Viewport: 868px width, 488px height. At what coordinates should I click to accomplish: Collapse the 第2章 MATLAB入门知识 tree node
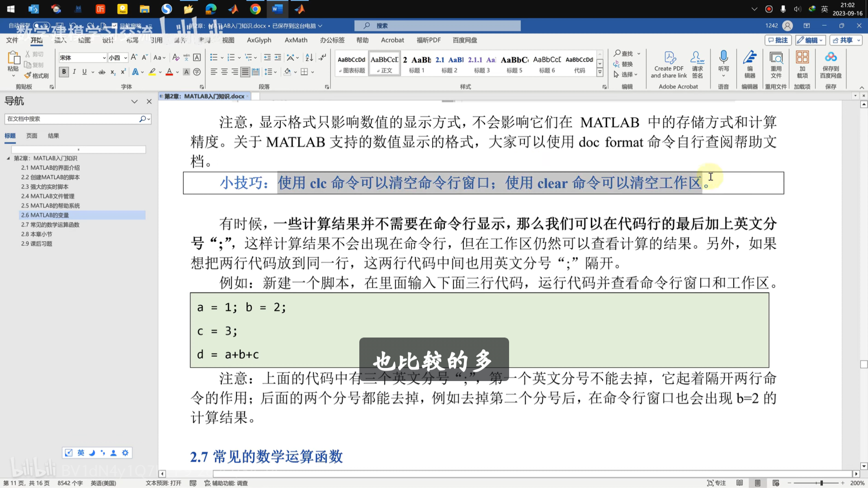pos(8,158)
